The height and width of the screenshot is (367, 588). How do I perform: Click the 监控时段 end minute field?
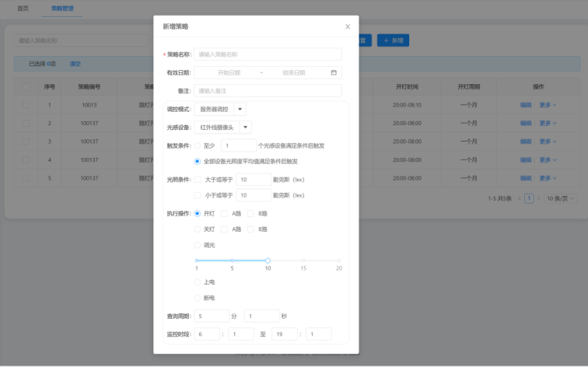(x=319, y=334)
